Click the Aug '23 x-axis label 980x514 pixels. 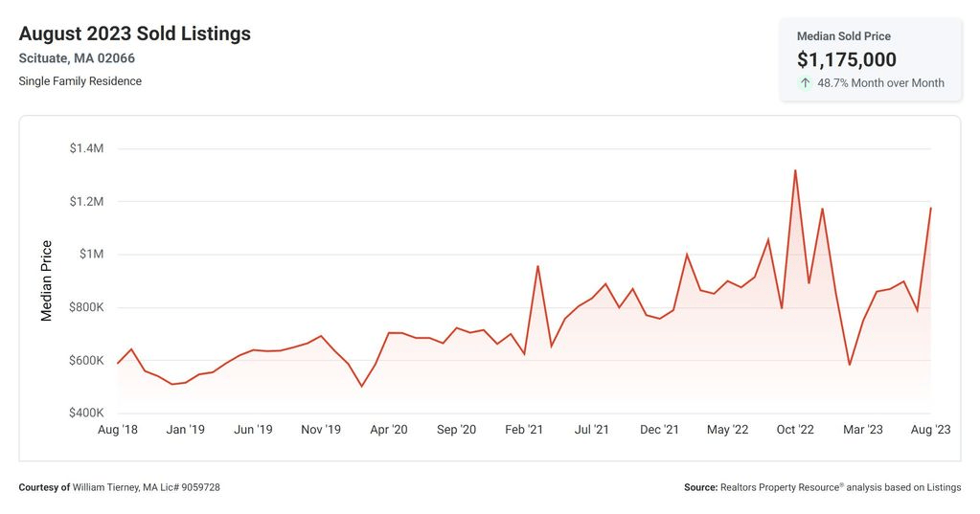pyautogui.click(x=930, y=430)
